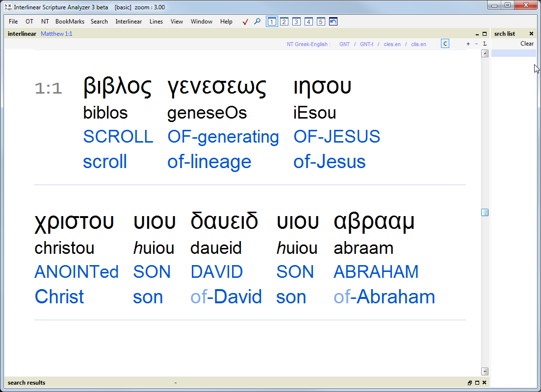Open the search magnifier icon
This screenshot has width=541, height=392.
pyautogui.click(x=257, y=22)
